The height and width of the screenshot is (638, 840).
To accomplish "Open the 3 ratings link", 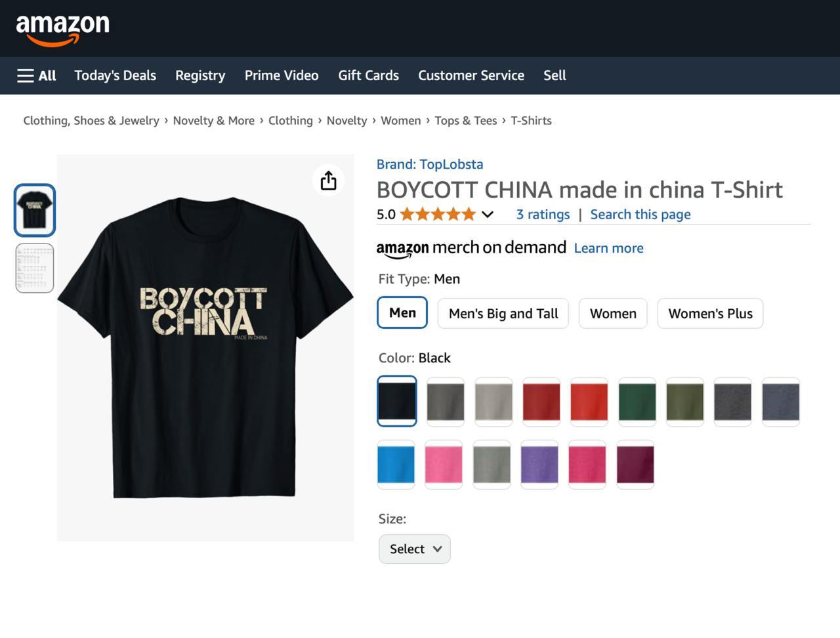I will coord(543,215).
